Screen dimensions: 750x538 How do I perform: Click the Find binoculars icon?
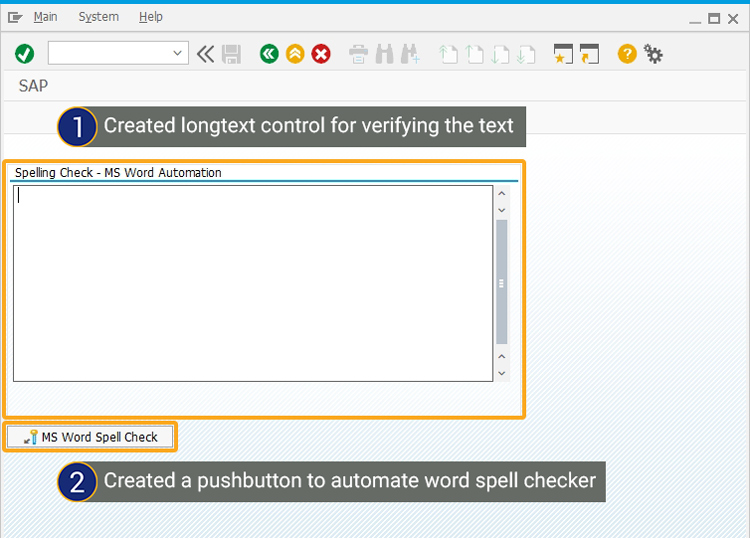384,54
